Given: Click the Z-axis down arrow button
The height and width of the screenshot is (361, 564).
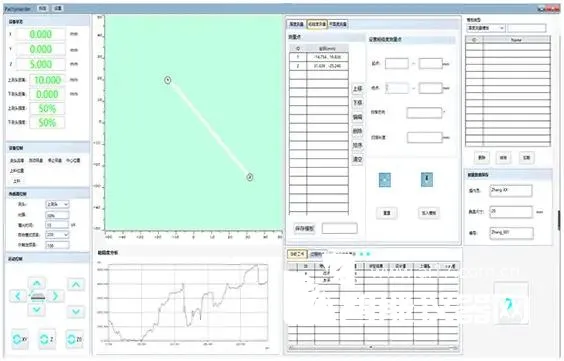Looking at the screenshot, I should click(x=76, y=311).
